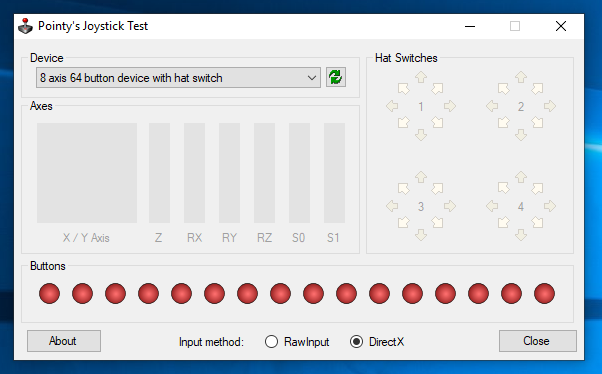Click the joystick app icon in title bar
Image resolution: width=602 pixels, height=374 pixels.
pos(25,26)
